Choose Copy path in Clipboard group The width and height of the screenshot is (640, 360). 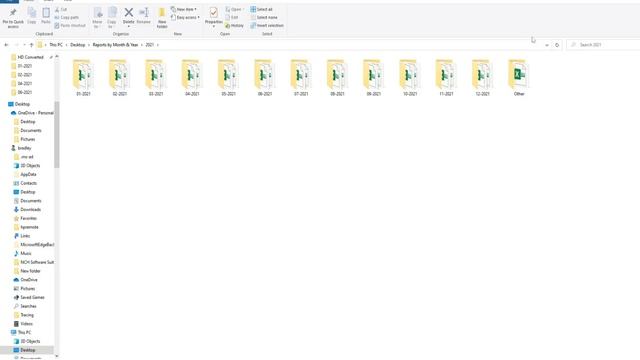[67, 18]
